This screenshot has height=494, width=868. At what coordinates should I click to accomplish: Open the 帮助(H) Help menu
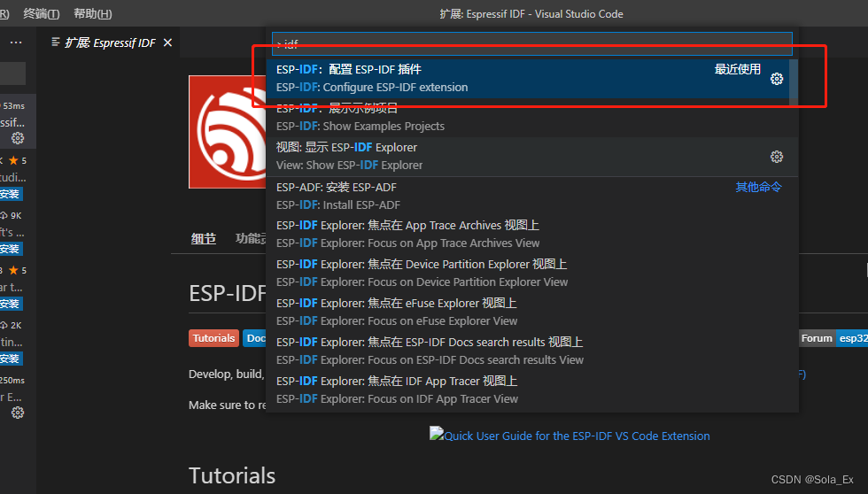pos(92,14)
